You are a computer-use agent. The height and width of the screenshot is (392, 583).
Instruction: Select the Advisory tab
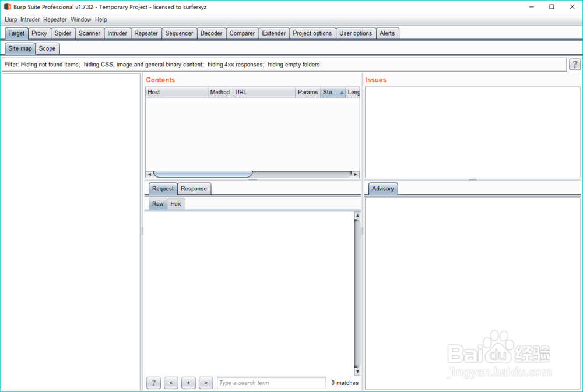[x=383, y=188]
